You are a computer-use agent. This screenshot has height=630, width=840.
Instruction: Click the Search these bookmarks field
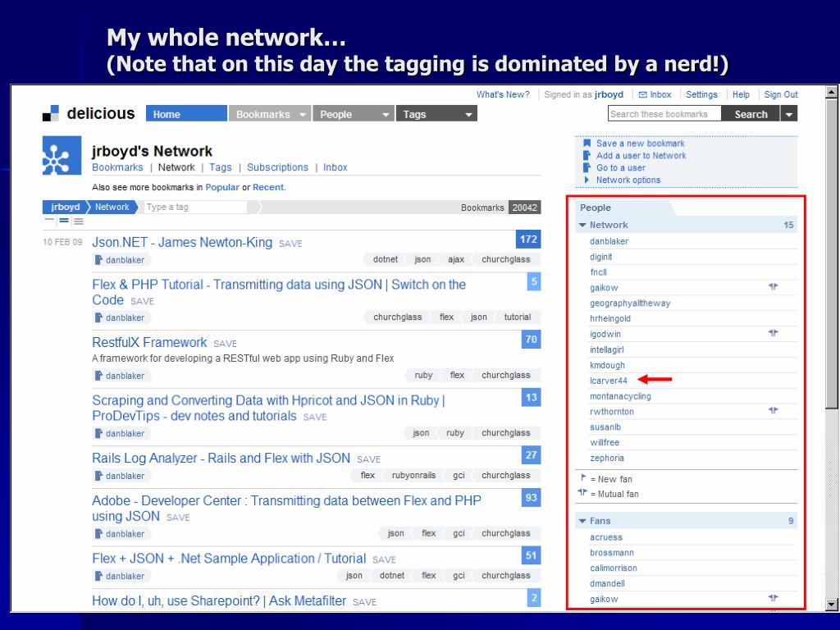[664, 114]
